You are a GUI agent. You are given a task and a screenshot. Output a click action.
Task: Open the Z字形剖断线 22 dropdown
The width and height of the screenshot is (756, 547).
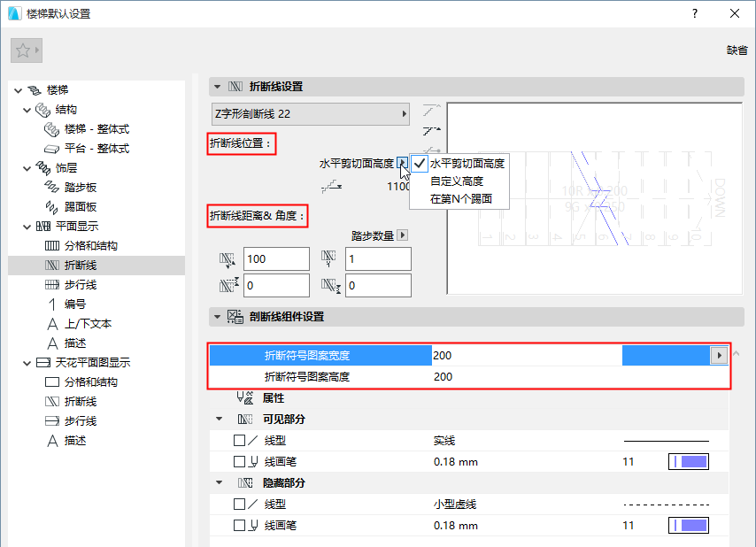tap(311, 114)
